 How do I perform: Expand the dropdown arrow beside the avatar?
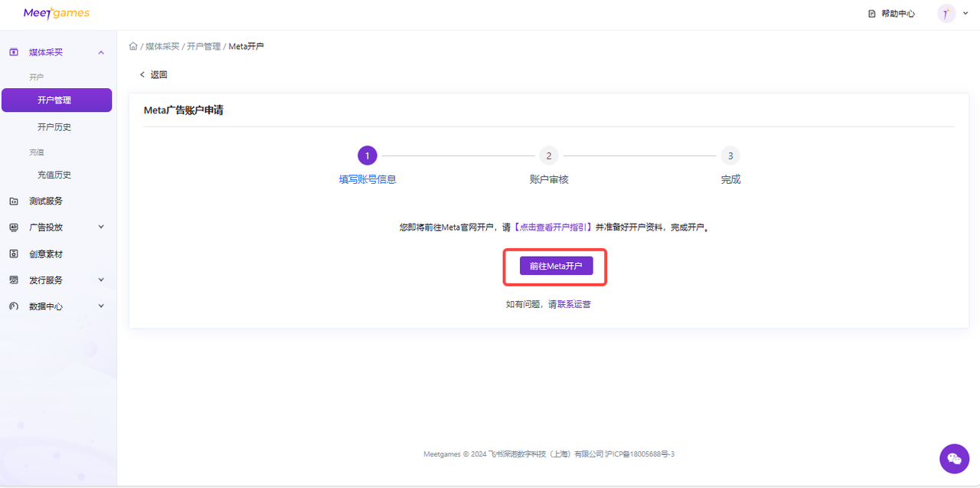pos(965,13)
